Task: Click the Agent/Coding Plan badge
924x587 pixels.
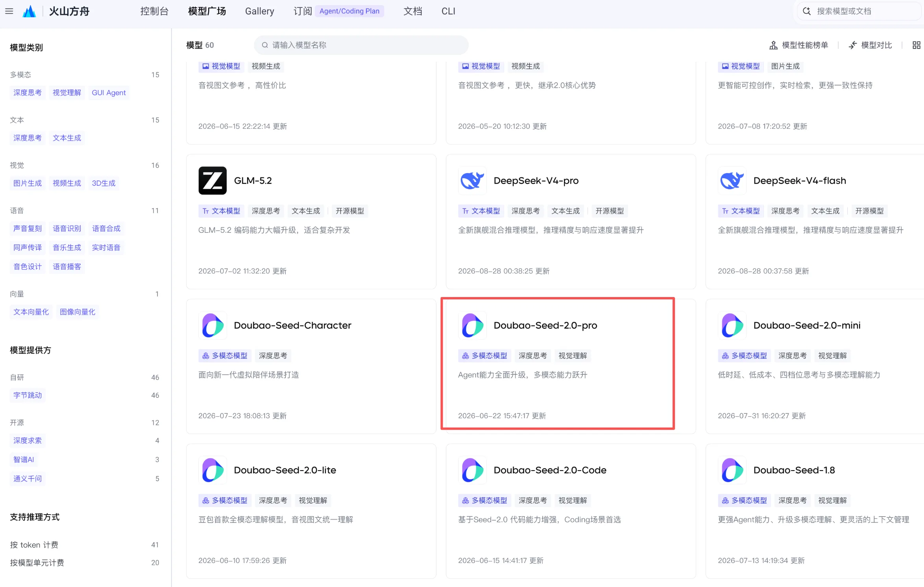Action: [x=349, y=11]
